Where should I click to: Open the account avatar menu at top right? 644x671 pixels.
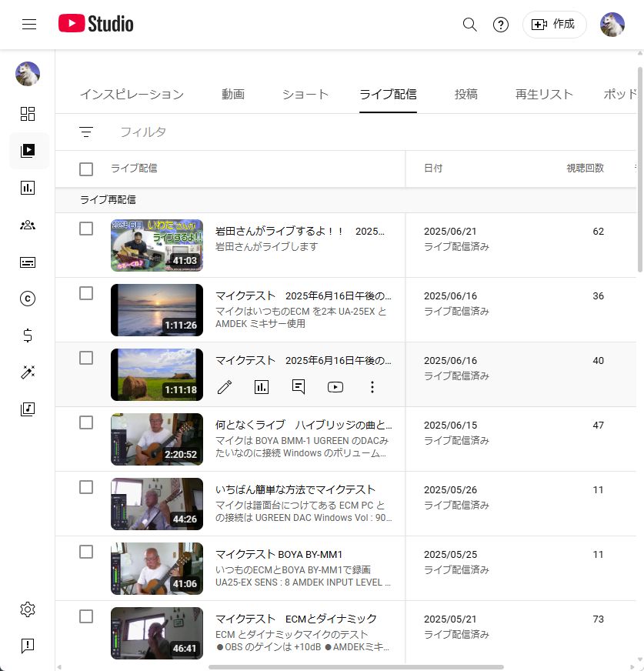(612, 25)
